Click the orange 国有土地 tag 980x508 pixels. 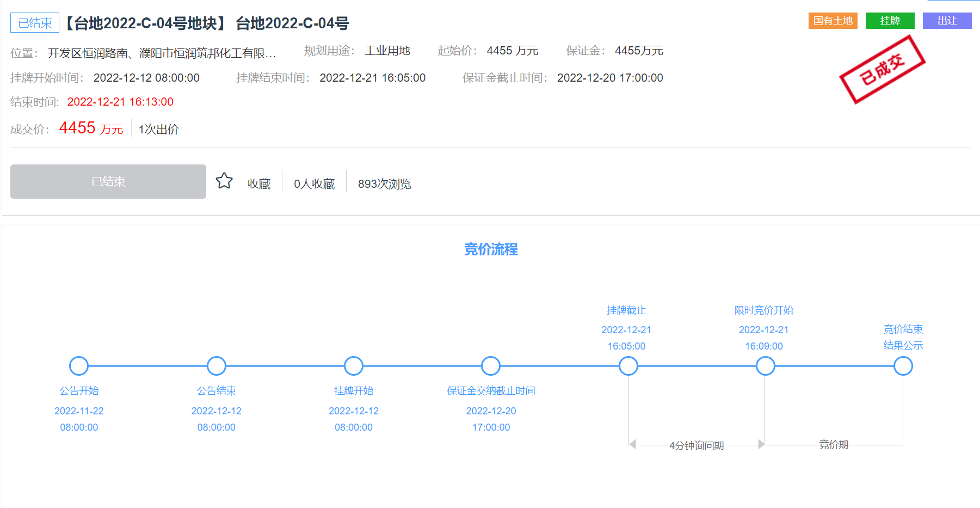click(833, 21)
